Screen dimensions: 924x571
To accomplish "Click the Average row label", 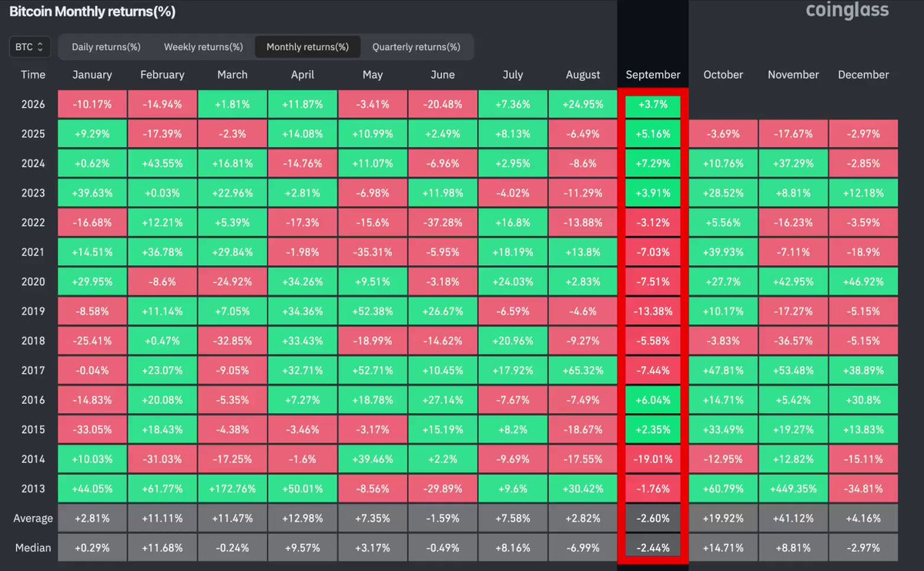I will click(33, 518).
